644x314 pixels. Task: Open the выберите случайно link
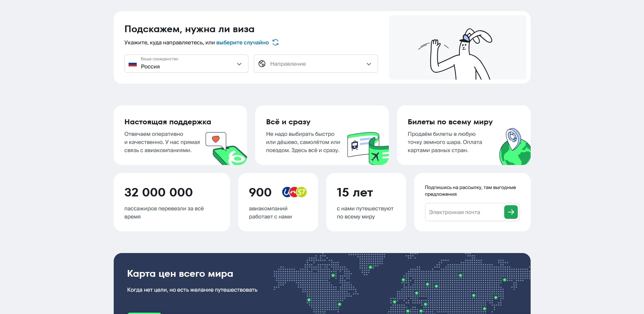[242, 42]
